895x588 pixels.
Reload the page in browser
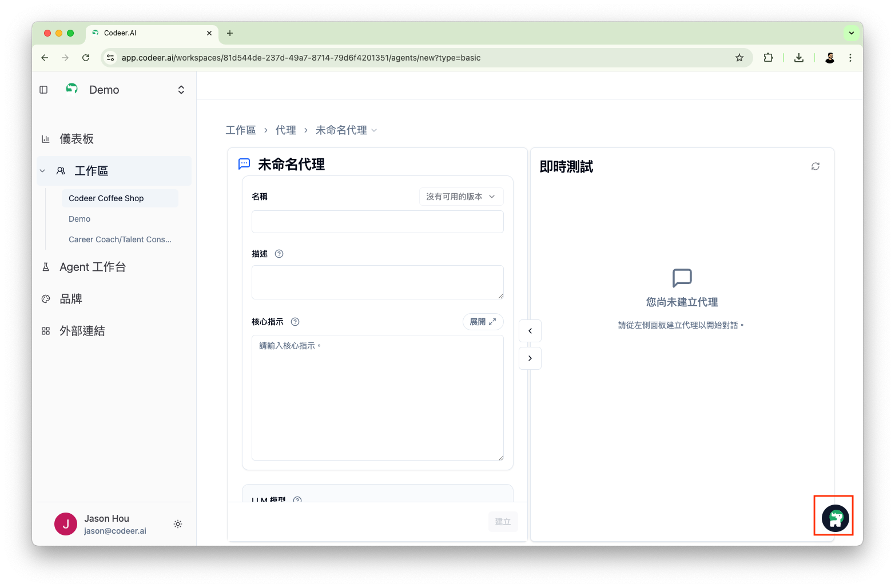click(86, 58)
